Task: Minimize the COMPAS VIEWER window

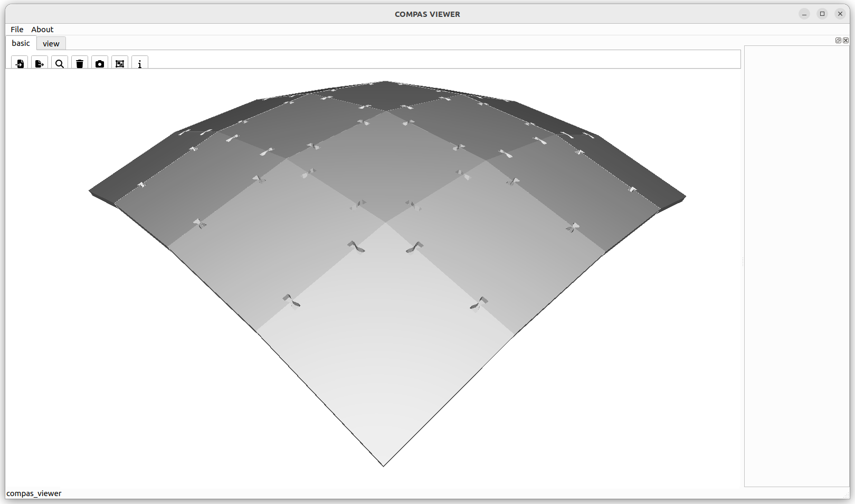Action: point(804,14)
